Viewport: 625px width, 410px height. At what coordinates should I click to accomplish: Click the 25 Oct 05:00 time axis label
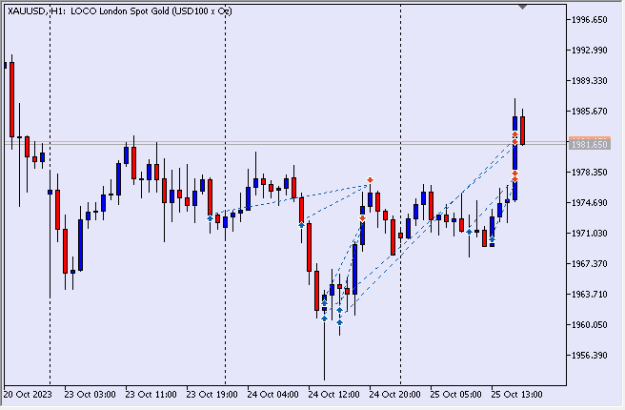coord(456,395)
